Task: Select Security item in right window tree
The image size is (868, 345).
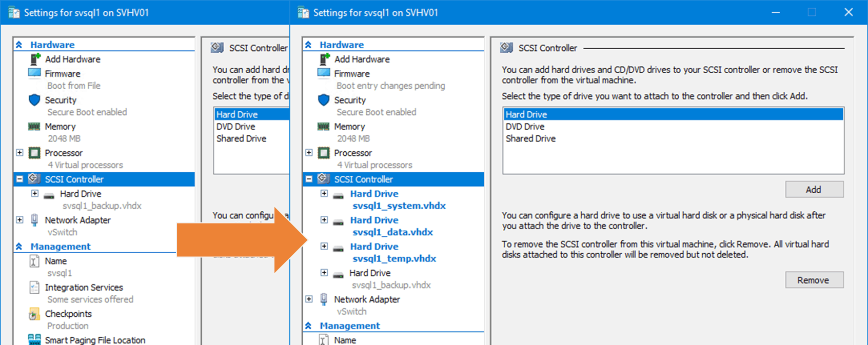Action: [350, 100]
